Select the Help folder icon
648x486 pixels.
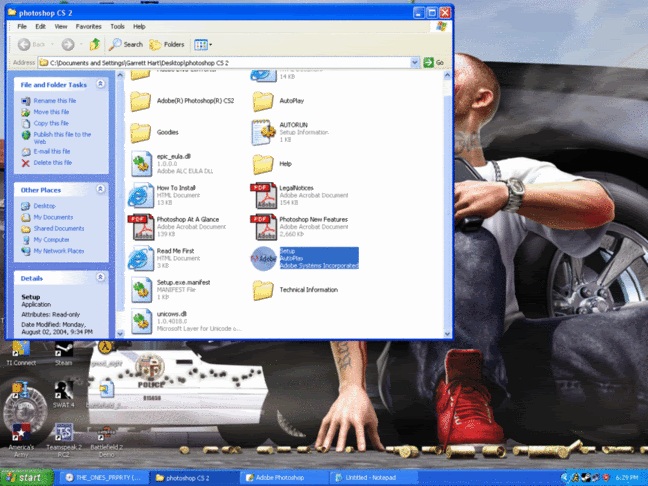pos(263,164)
